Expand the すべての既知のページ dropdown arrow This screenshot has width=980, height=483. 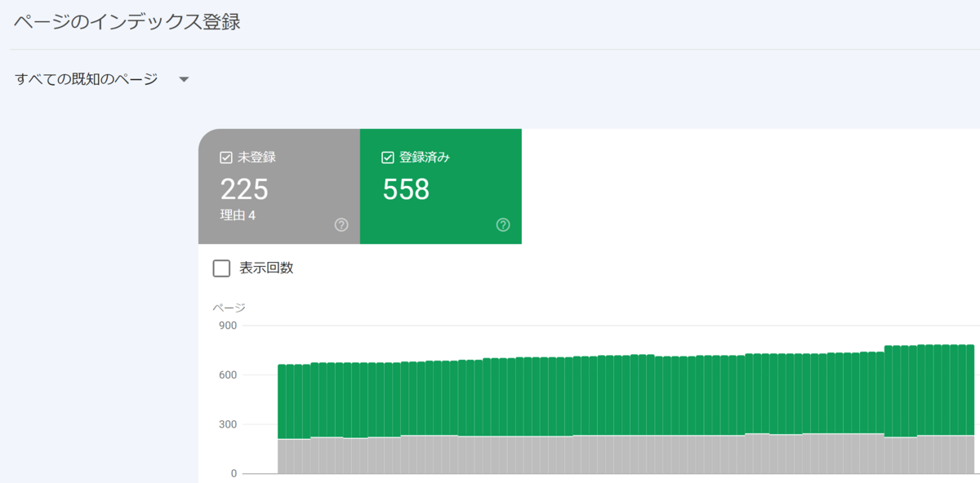tap(184, 79)
